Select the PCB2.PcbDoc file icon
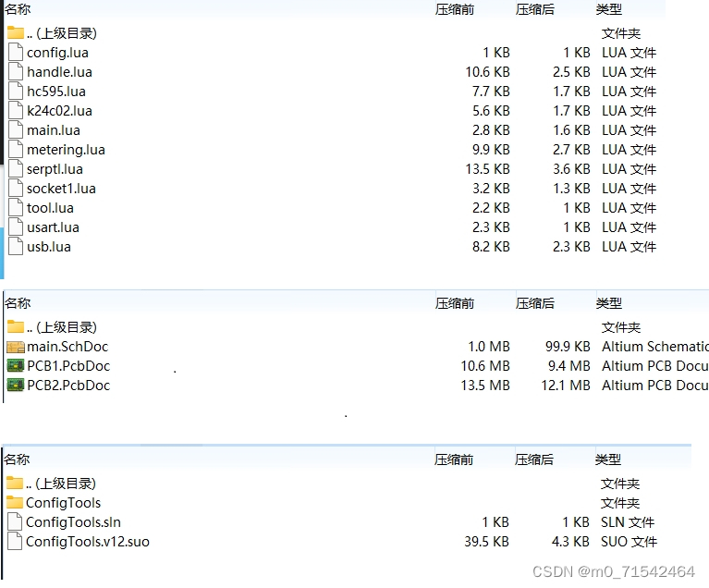Screen dimensions: 709x588 (16, 386)
